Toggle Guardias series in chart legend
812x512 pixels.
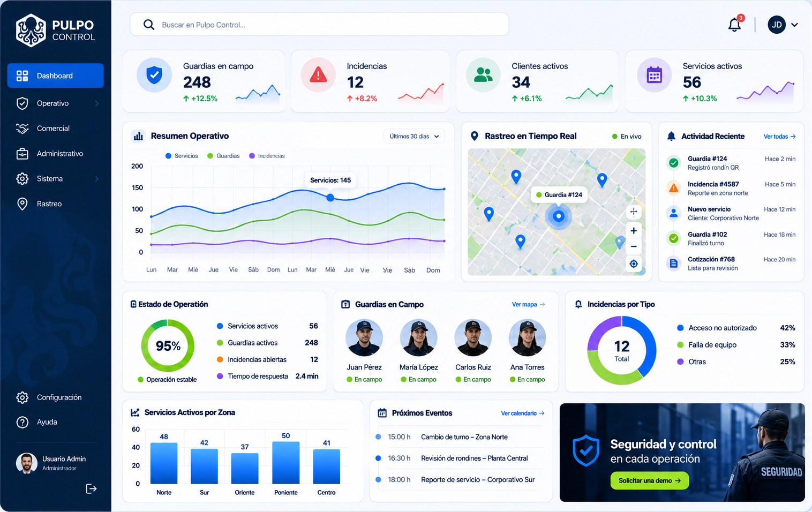[223, 156]
